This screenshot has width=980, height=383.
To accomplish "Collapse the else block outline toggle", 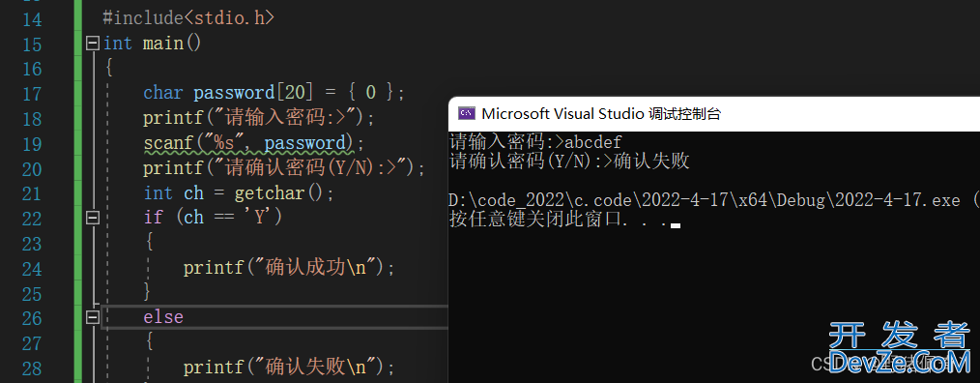I will 93,316.
